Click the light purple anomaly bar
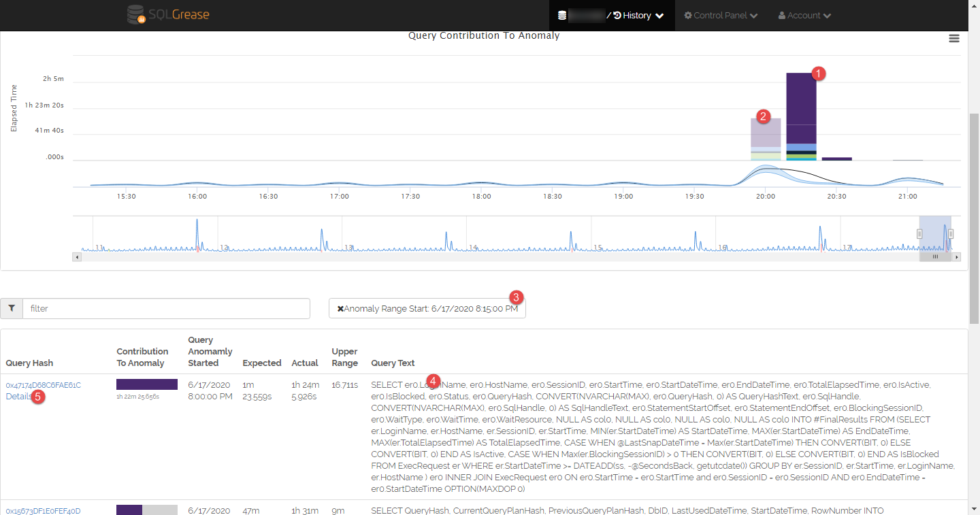 (x=766, y=133)
